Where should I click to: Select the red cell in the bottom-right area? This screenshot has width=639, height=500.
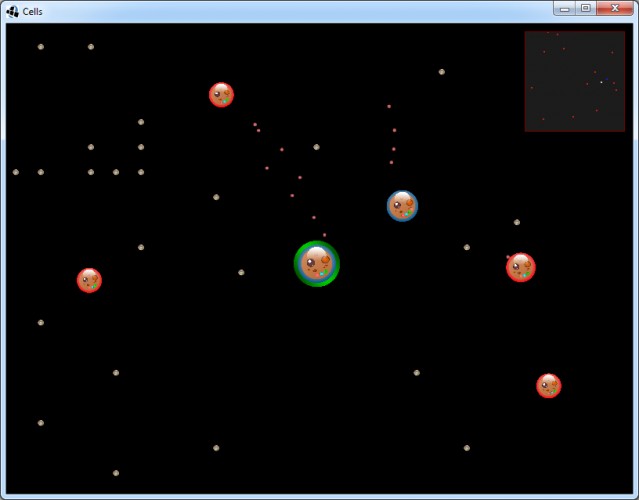point(549,385)
